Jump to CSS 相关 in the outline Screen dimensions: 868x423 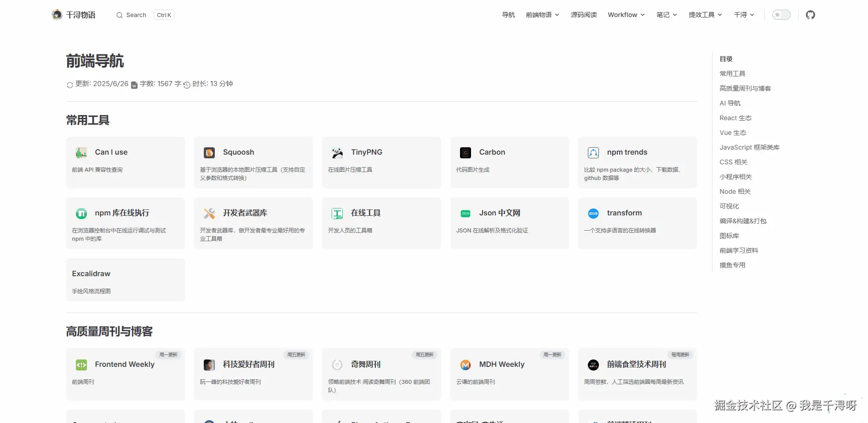(734, 162)
